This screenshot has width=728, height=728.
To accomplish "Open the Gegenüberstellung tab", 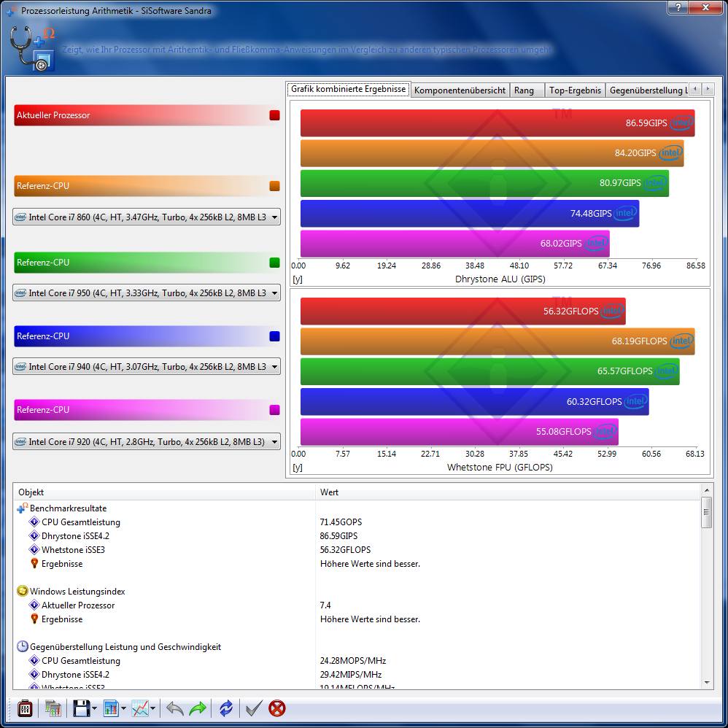I will pos(648,90).
